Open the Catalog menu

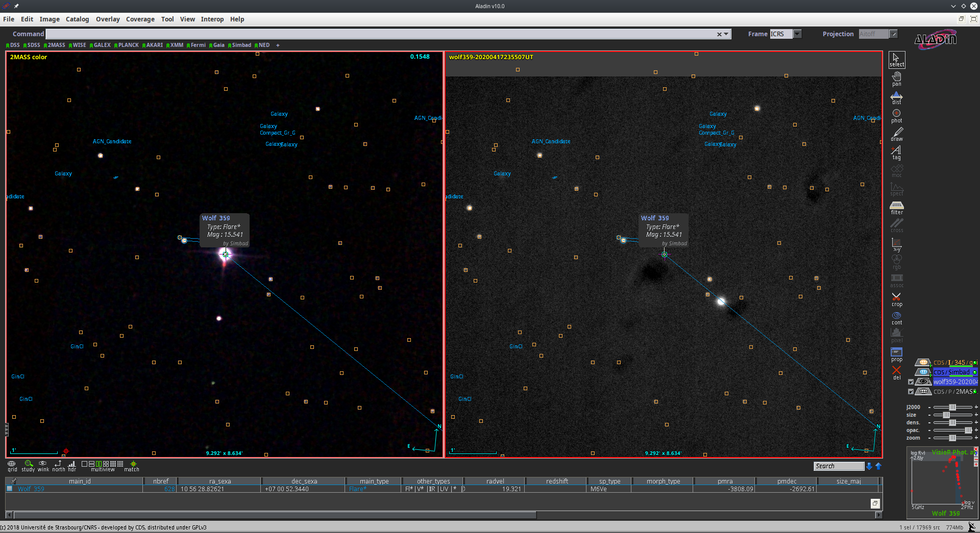point(77,19)
